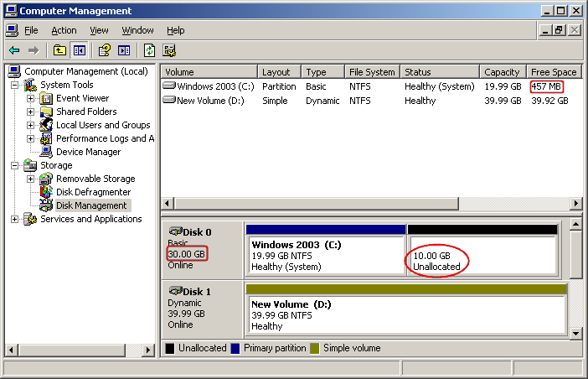Expand the Shared Folders node
Viewport: 588px width, 379px height.
coord(30,112)
